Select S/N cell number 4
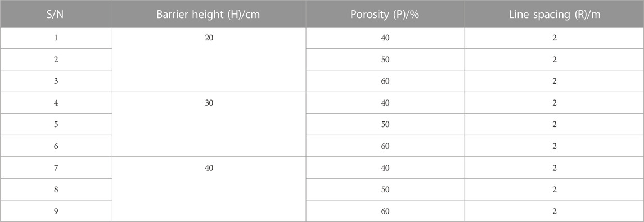 coord(56,103)
